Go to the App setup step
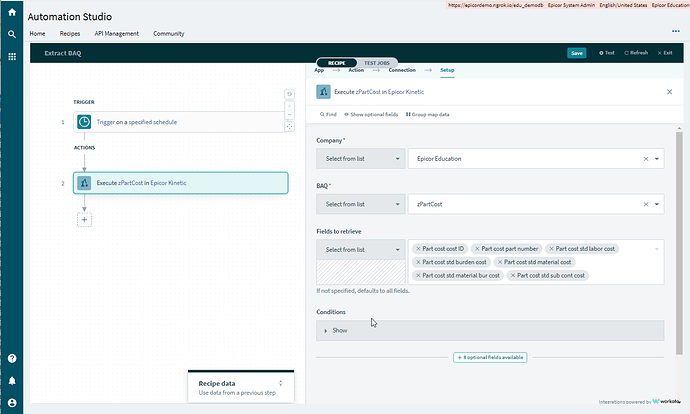690x414 pixels. click(x=319, y=70)
